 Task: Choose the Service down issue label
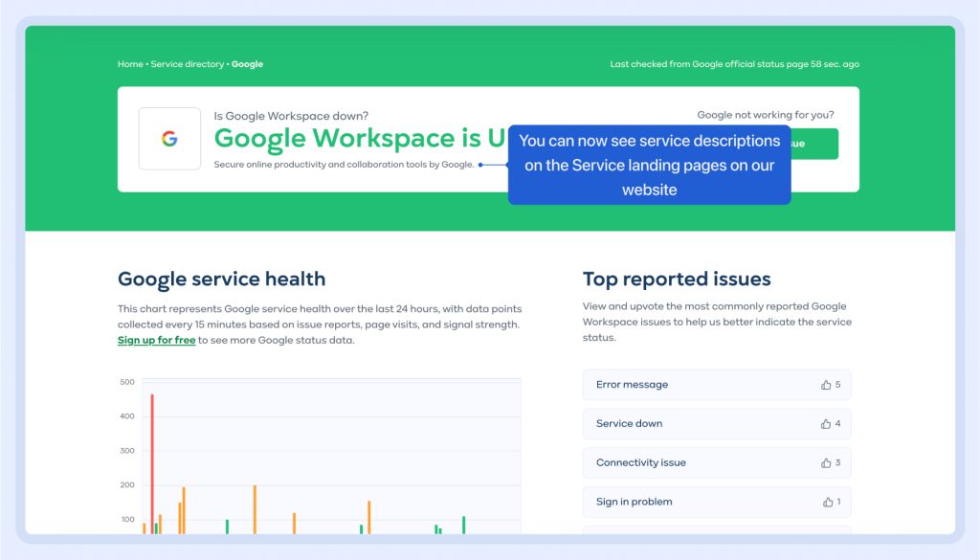point(629,424)
